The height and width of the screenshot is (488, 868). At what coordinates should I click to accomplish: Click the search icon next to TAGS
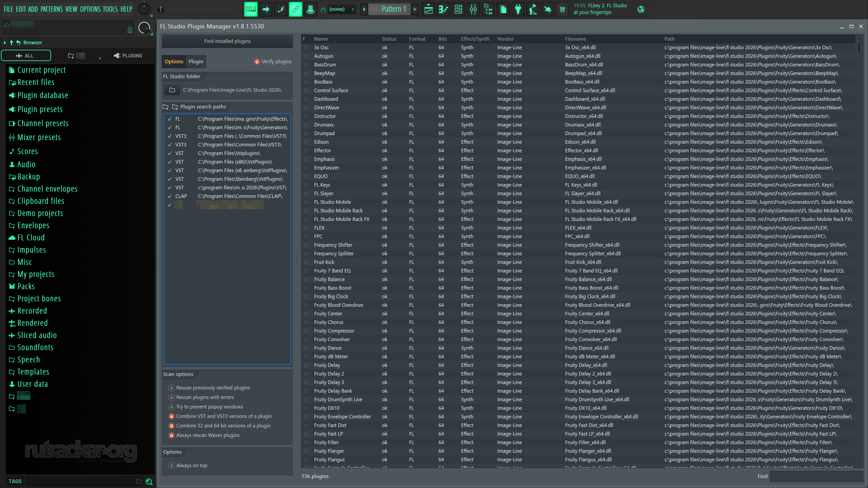pyautogui.click(x=149, y=482)
